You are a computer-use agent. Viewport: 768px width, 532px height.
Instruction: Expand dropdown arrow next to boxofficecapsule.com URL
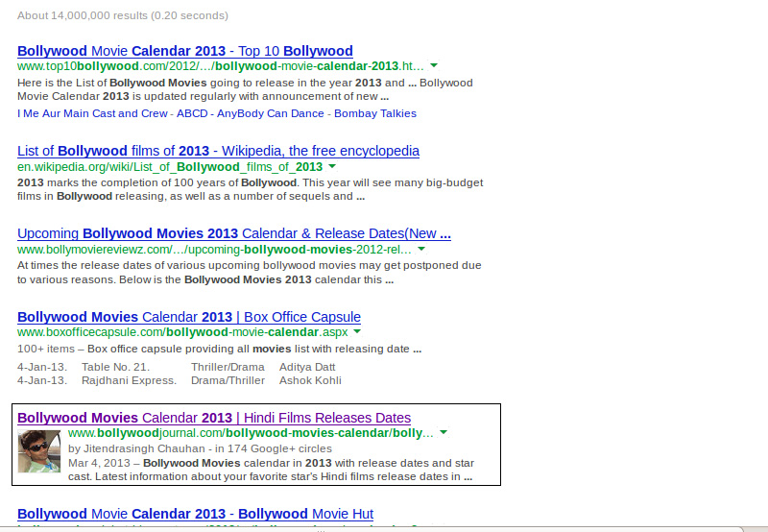(x=357, y=332)
